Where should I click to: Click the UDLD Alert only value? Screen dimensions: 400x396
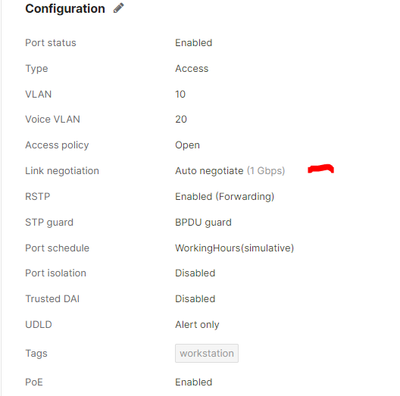click(x=197, y=325)
